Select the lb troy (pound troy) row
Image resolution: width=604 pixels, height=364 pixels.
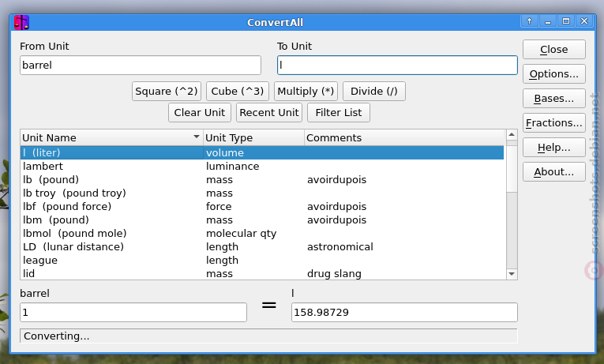click(x=262, y=193)
